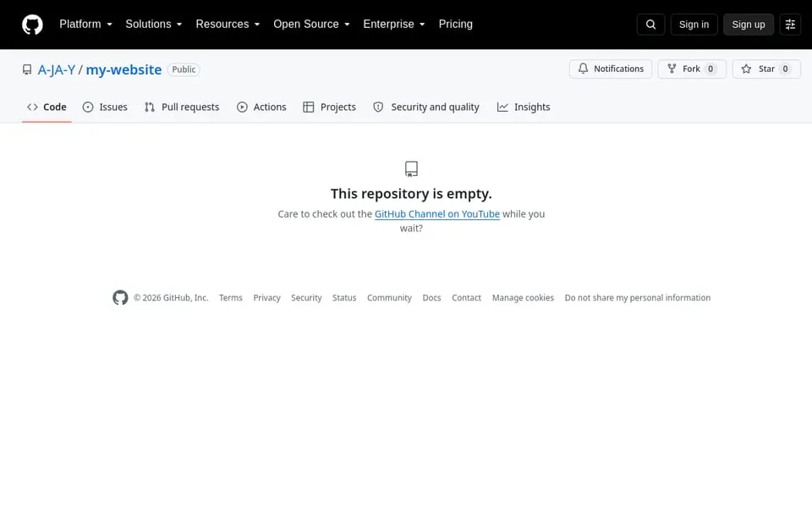Viewport: 812px width, 508px height.
Task: Click the Star count 0
Action: coord(785,69)
